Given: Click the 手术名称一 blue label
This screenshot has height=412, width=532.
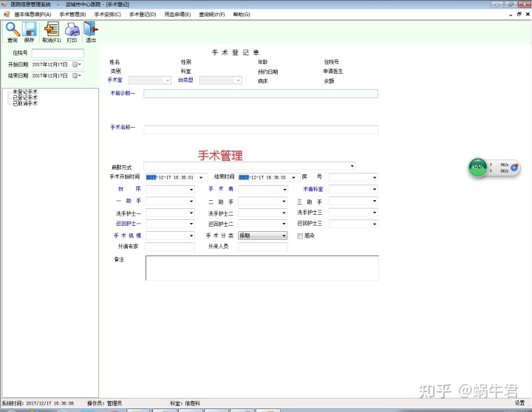Looking at the screenshot, I should click(x=123, y=127).
